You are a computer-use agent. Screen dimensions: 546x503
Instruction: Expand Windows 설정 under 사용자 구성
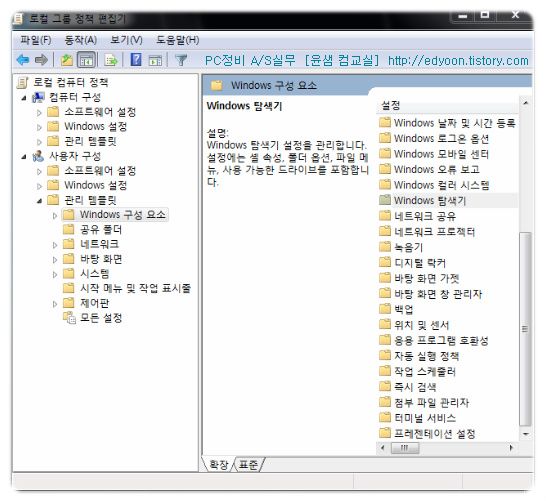(x=39, y=186)
